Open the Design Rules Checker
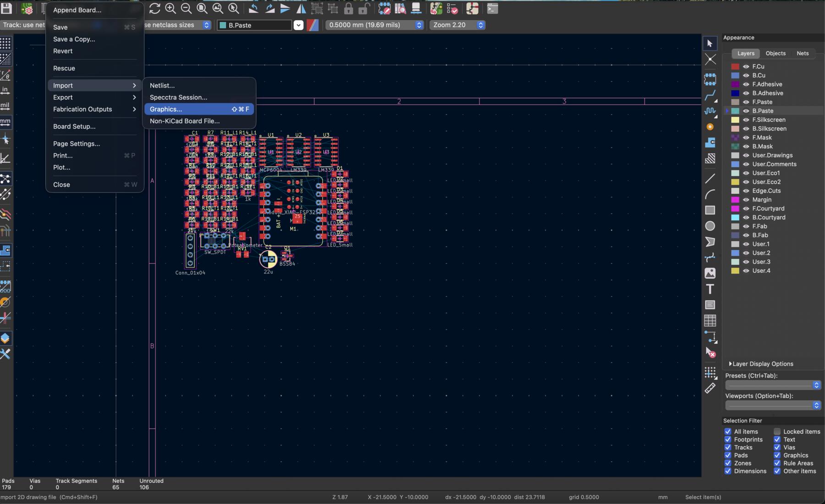Image resolution: width=825 pixels, height=504 pixels. click(453, 9)
